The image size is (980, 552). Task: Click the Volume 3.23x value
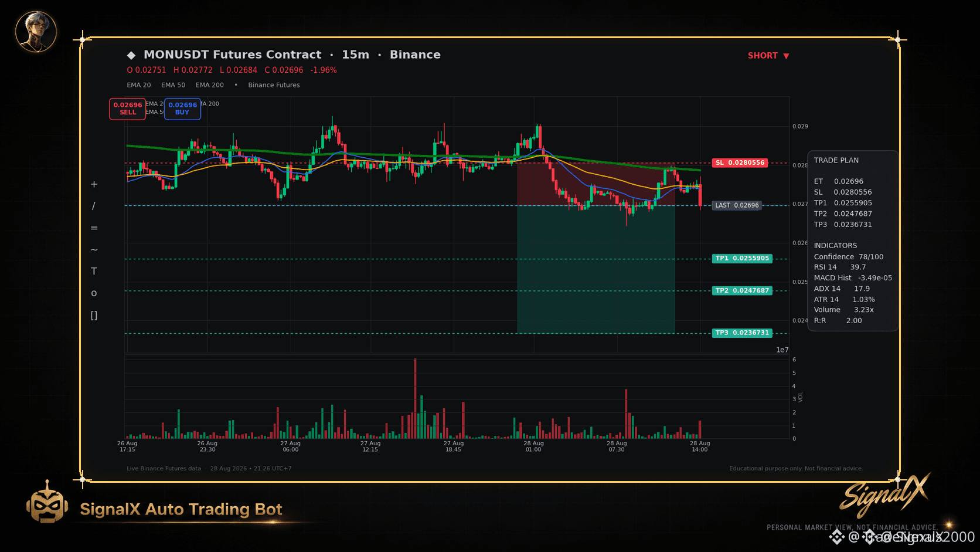(x=863, y=310)
